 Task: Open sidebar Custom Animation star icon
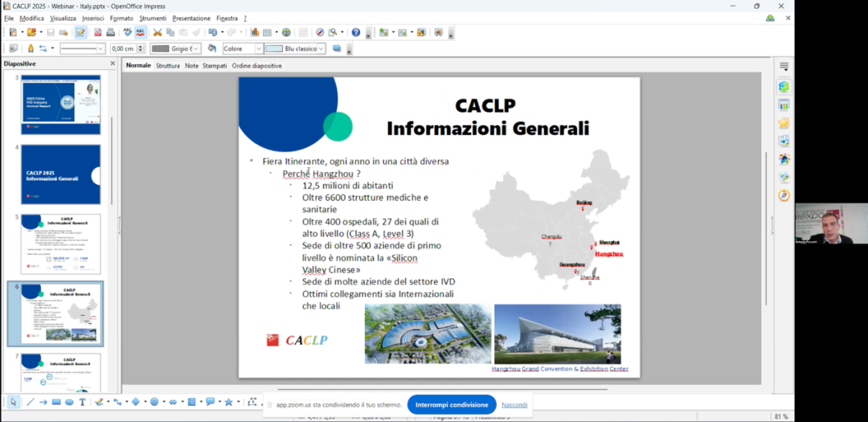784,123
